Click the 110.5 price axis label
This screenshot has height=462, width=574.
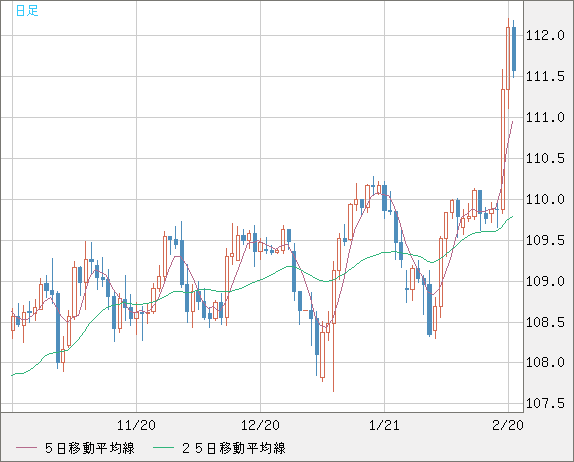[545, 159]
